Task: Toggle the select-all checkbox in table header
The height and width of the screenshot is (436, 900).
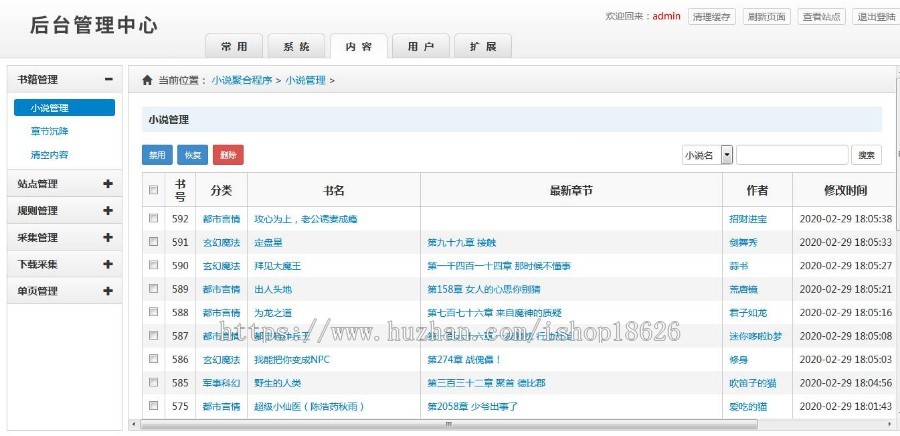Action: coord(153,190)
